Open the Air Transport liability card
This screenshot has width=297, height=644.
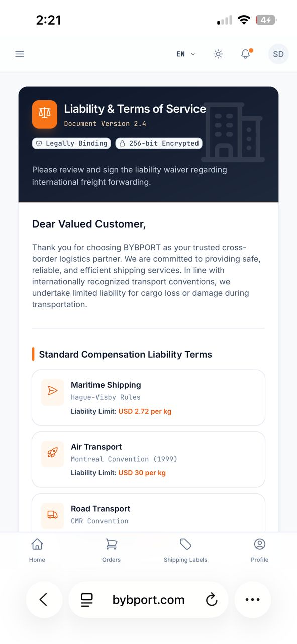coord(148,459)
